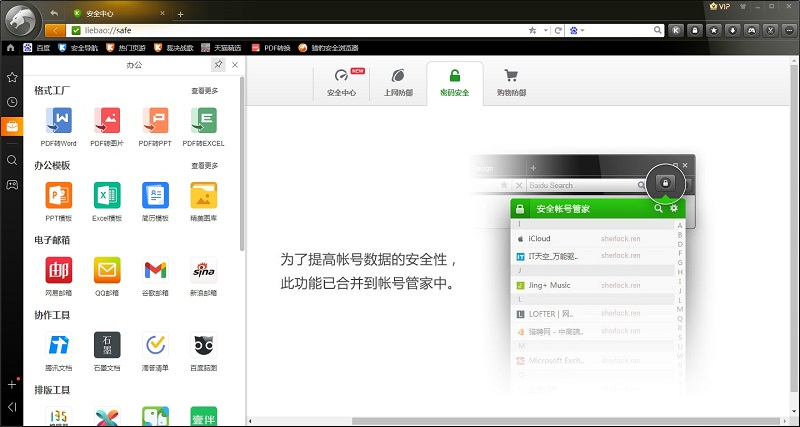Switch to 上网防御 section tab
The width and height of the screenshot is (800, 427).
click(398, 83)
